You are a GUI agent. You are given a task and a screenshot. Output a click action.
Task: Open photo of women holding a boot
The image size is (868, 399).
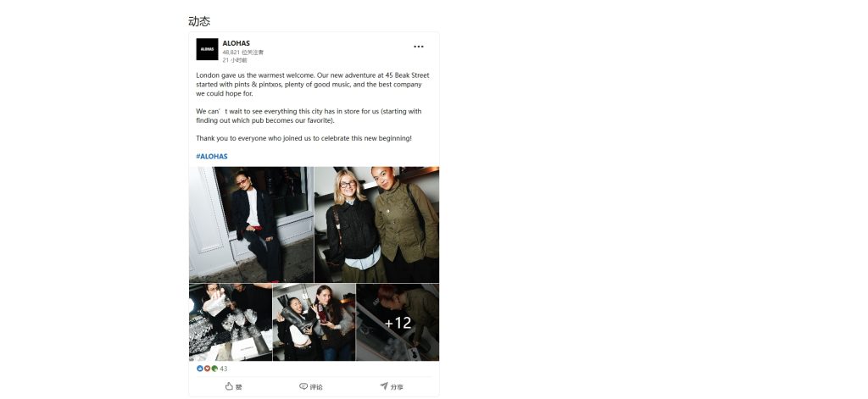(x=314, y=322)
